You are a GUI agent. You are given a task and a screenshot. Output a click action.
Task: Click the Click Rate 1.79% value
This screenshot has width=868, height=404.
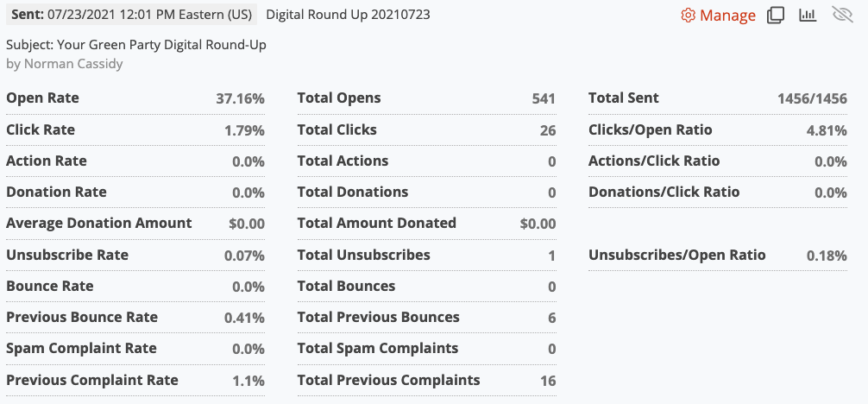coord(244,131)
